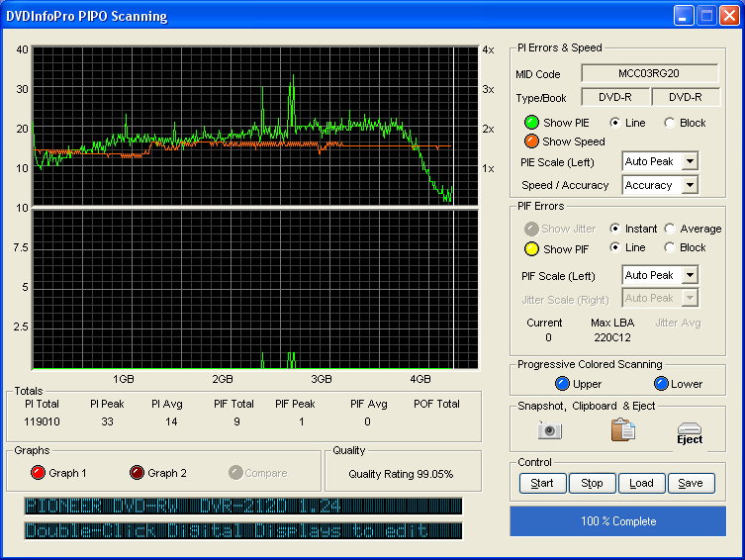745x560 pixels.
Task: Select the dark red Graph 2 button
Action: click(x=138, y=473)
